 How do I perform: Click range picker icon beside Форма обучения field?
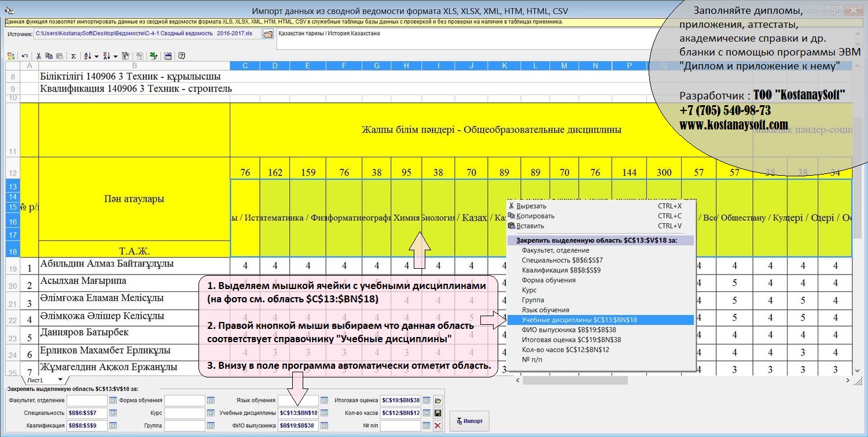pos(211,400)
